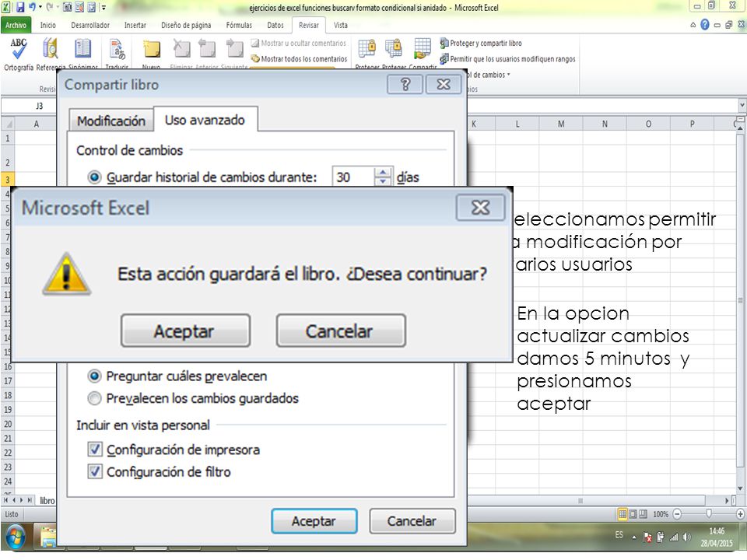Go to the Siguiente comment icon
Image resolution: width=747 pixels, height=560 pixels.
234,49
